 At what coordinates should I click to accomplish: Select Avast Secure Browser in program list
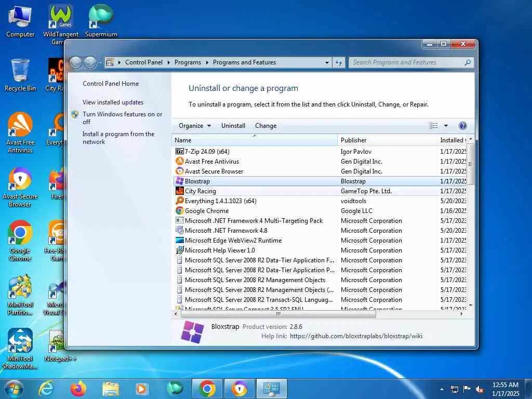pos(320,171)
